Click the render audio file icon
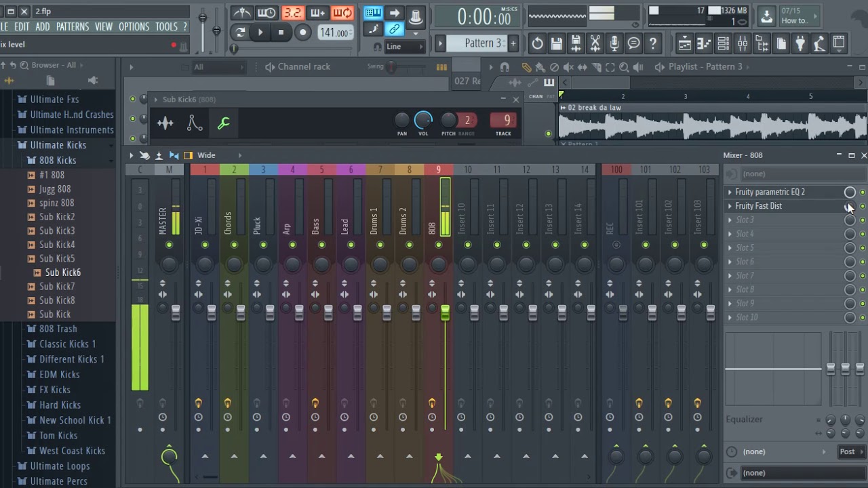 576,43
